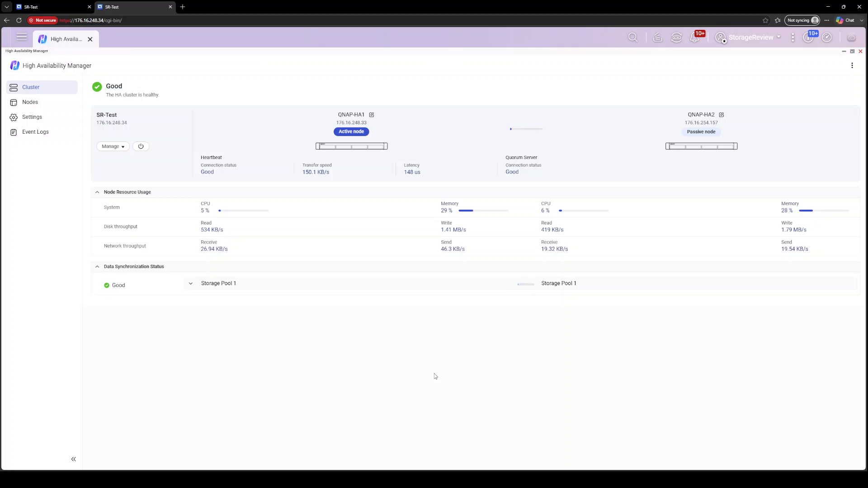Open High Availability Manager more options menu
Viewport: 868px width, 488px height.
(x=852, y=66)
